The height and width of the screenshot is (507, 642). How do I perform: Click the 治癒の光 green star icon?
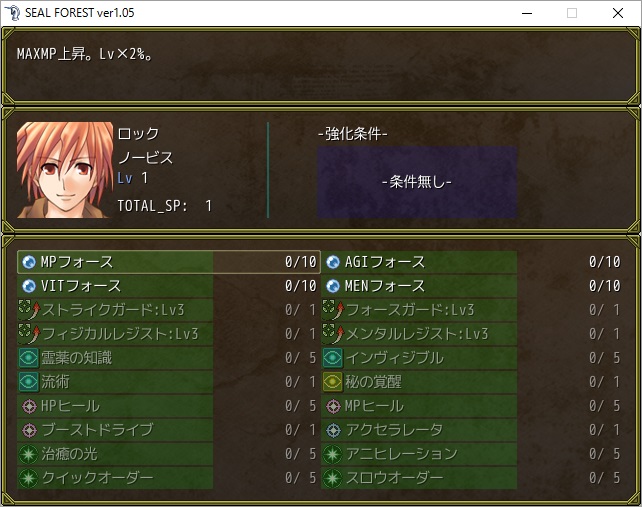pos(29,454)
